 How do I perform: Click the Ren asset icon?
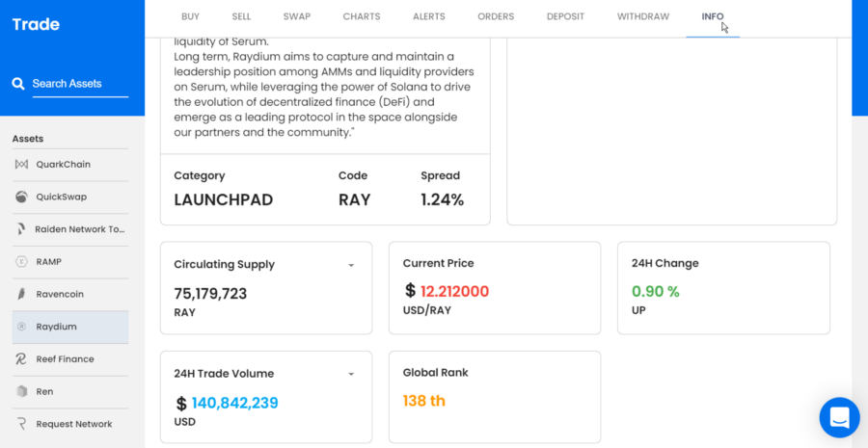click(21, 392)
